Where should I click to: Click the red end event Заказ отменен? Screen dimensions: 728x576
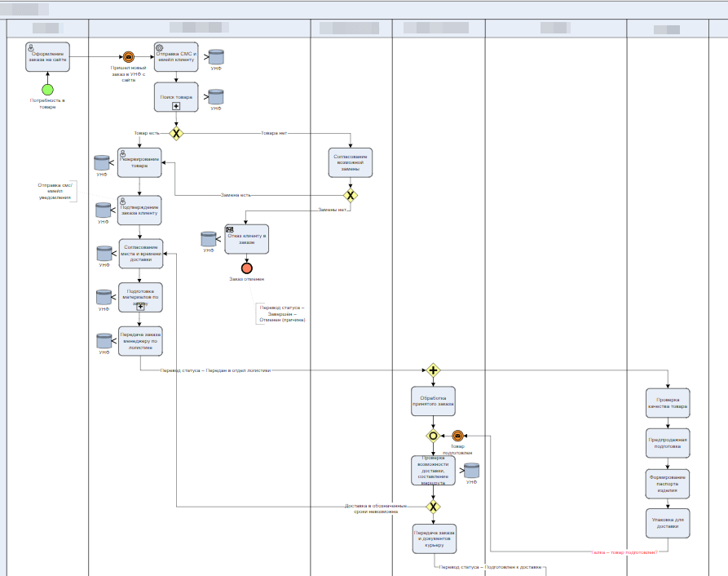pyautogui.click(x=246, y=268)
